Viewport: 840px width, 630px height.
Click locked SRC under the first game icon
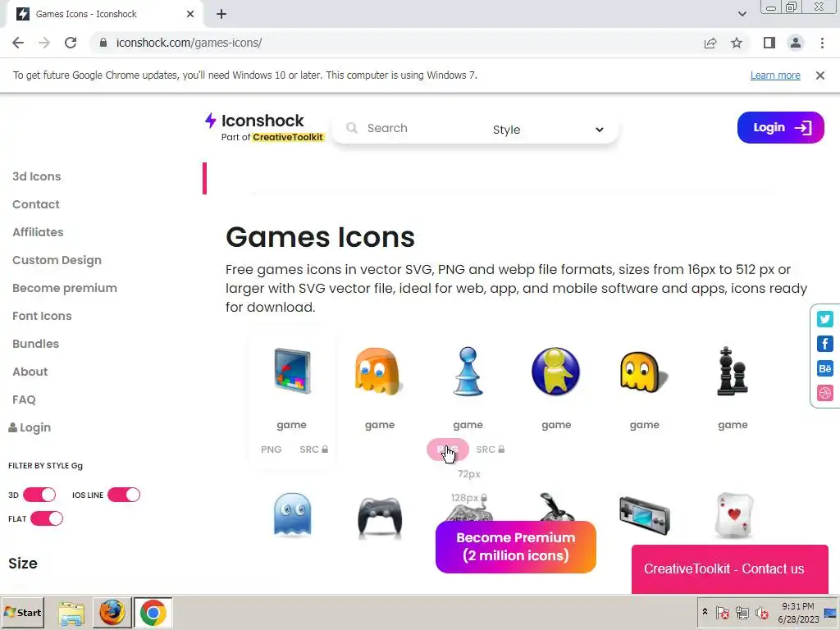tap(314, 450)
